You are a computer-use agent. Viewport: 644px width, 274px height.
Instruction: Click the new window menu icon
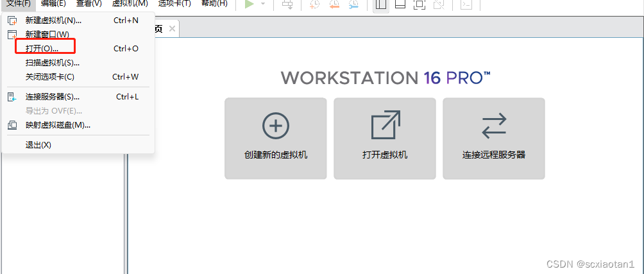(13, 35)
